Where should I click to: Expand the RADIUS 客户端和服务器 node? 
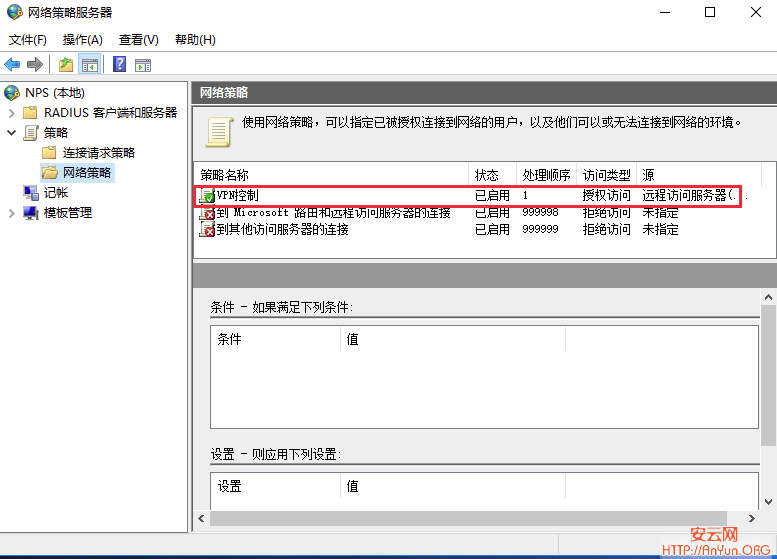11,113
